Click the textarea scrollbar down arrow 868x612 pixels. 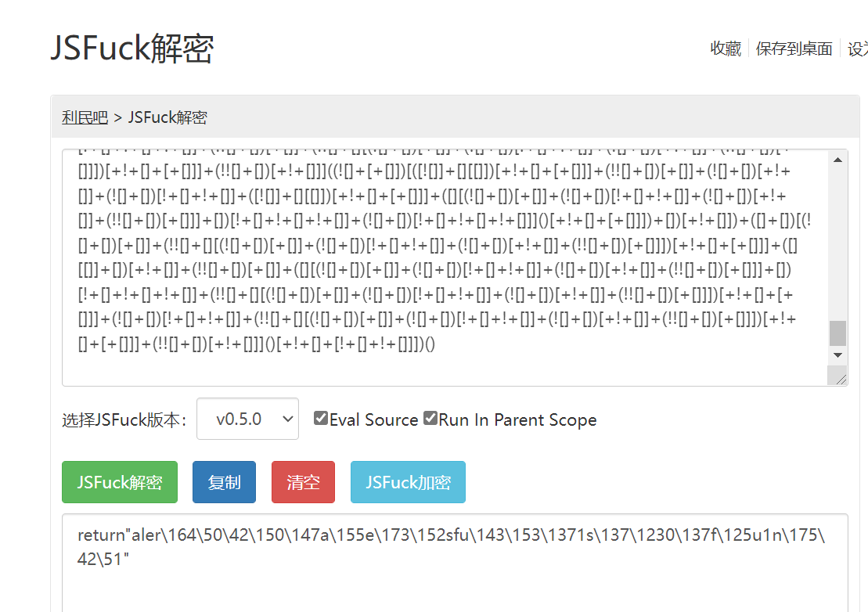click(x=837, y=355)
